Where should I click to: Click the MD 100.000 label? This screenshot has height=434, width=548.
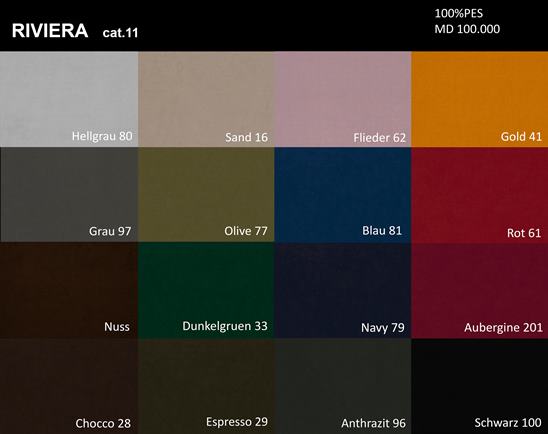point(467,29)
